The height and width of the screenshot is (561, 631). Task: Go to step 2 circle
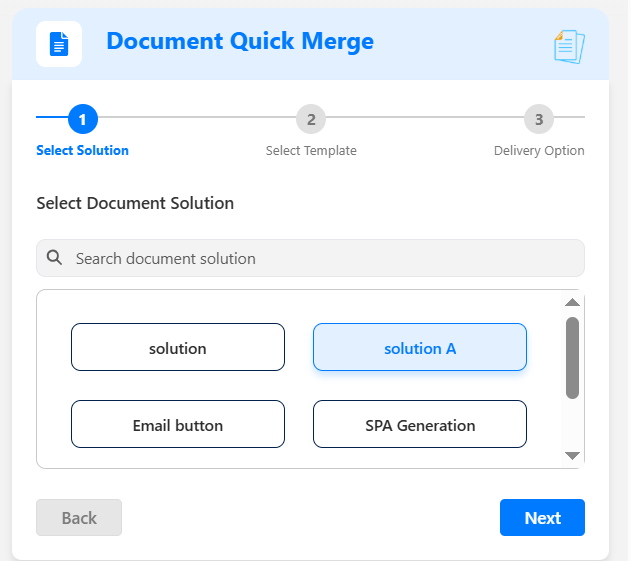(311, 119)
